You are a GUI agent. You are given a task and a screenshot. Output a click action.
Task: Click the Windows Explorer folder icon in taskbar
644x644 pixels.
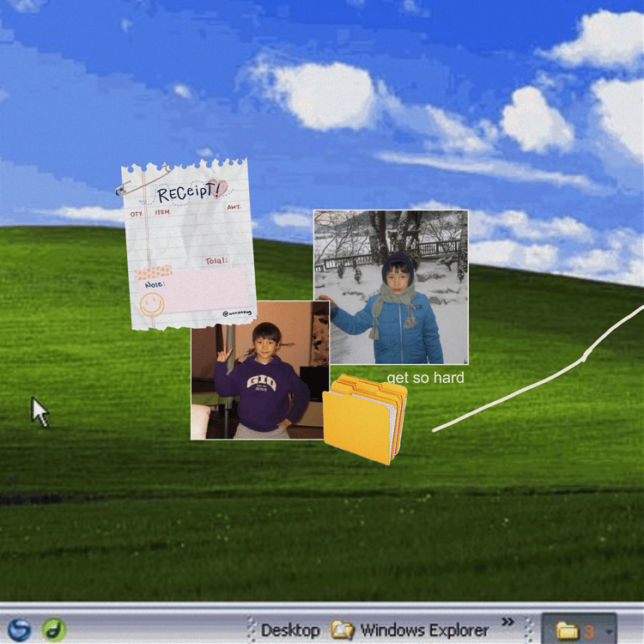343,630
